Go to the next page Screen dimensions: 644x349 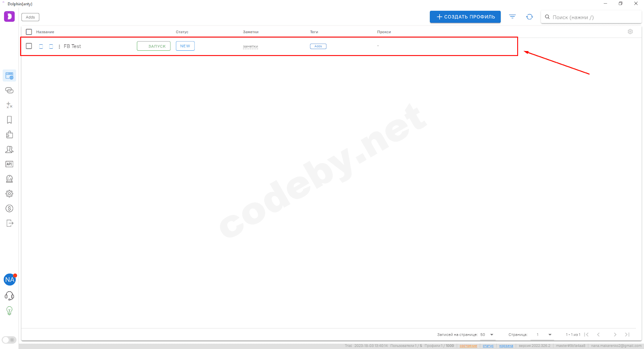coord(615,335)
